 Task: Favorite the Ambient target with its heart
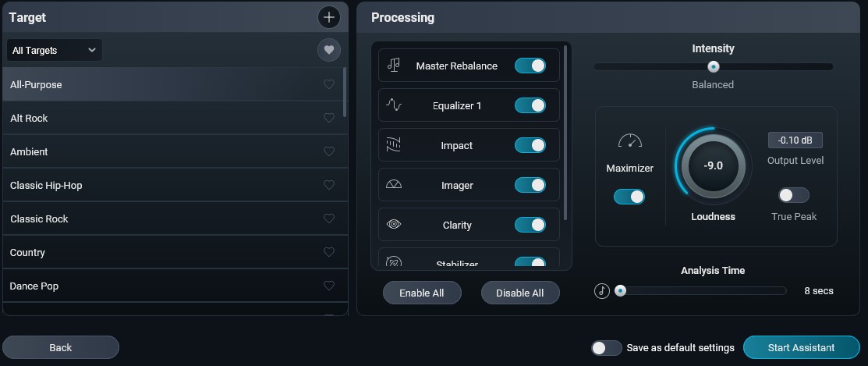[329, 151]
